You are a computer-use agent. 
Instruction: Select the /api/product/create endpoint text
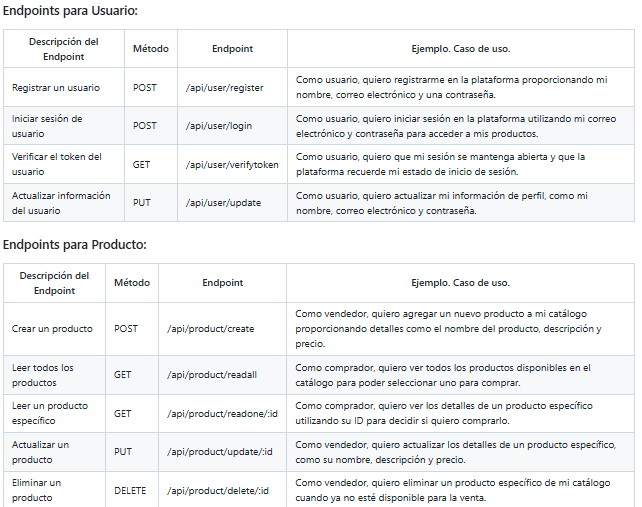(x=210, y=329)
